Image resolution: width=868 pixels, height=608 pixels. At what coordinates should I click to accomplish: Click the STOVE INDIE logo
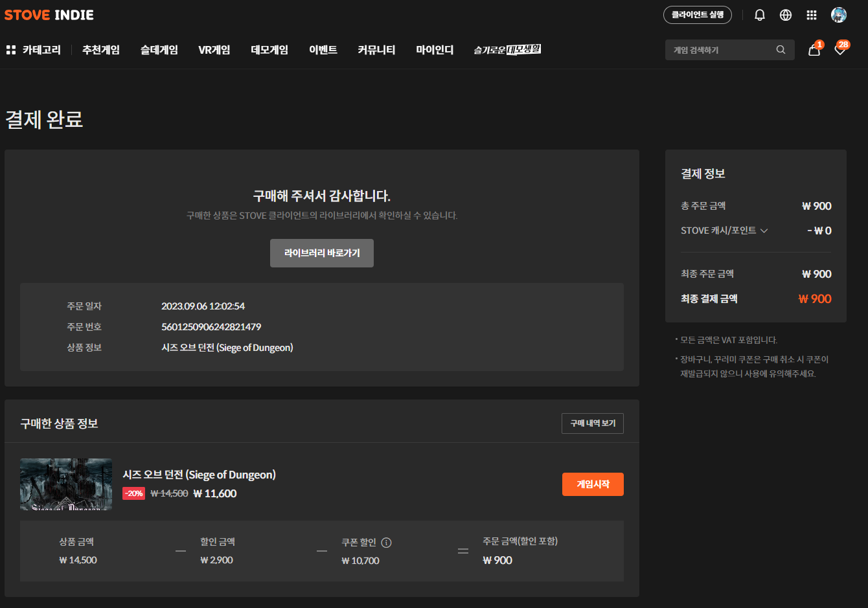point(49,15)
